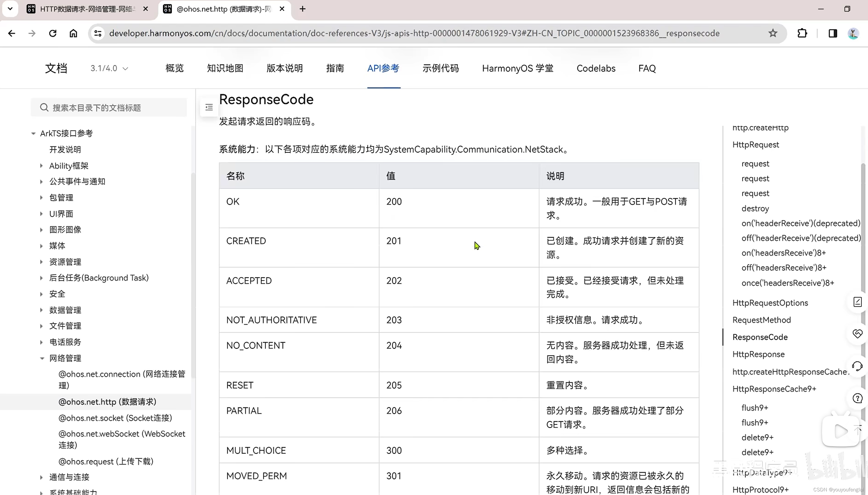Open the Codelabs navigation item
This screenshot has height=495, width=868.
point(596,68)
